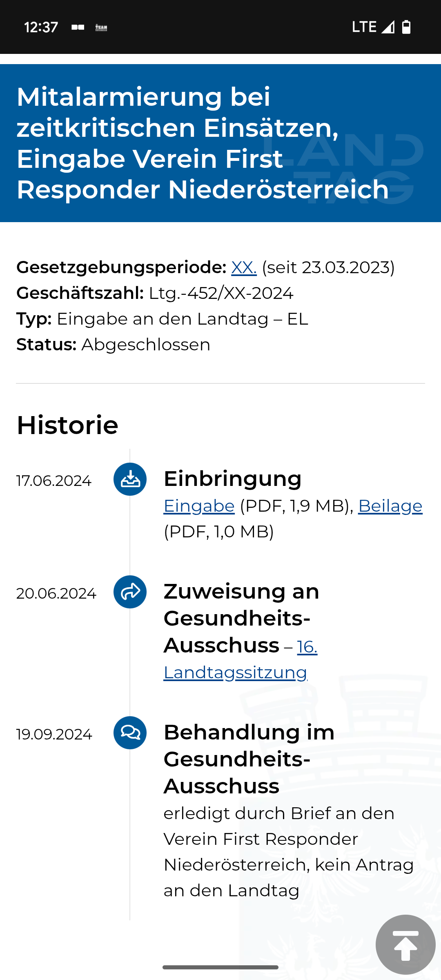Click the Zuweisung forward arrow icon

pyautogui.click(x=130, y=592)
